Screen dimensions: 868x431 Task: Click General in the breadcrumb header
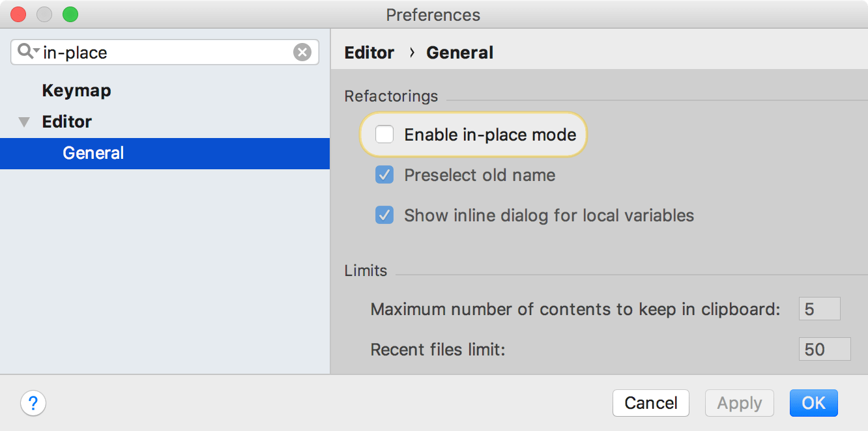click(x=459, y=52)
